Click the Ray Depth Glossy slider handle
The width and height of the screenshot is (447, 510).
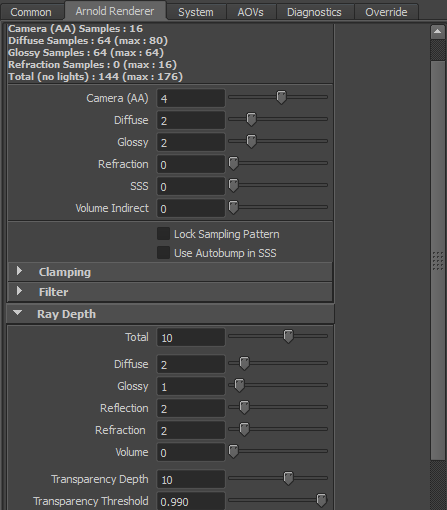(x=239, y=385)
